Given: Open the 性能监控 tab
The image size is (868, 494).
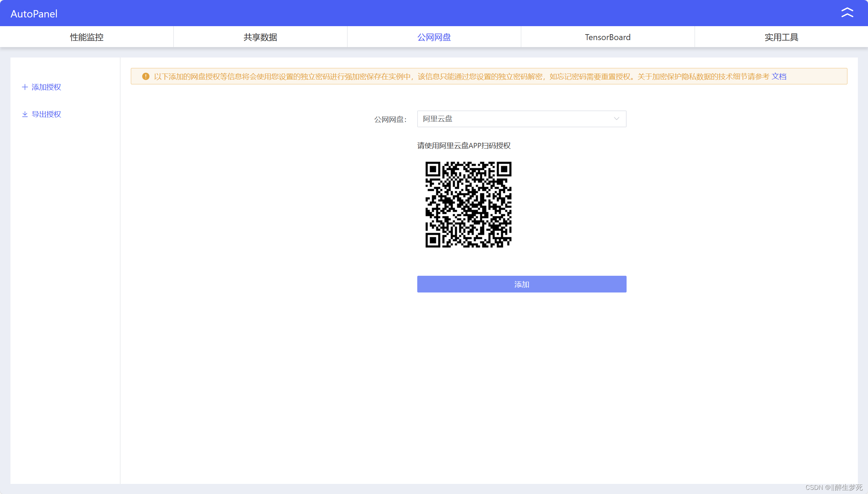Looking at the screenshot, I should (87, 37).
